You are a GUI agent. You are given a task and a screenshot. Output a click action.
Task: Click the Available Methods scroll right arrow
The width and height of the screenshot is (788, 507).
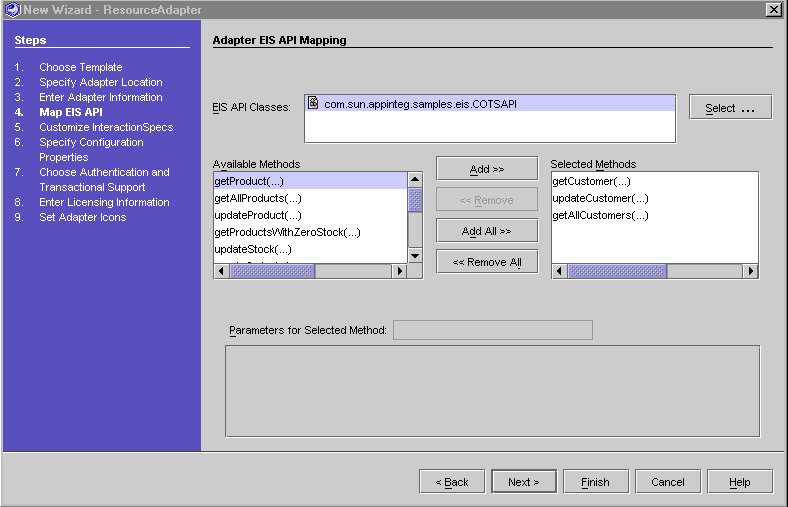coord(399,271)
